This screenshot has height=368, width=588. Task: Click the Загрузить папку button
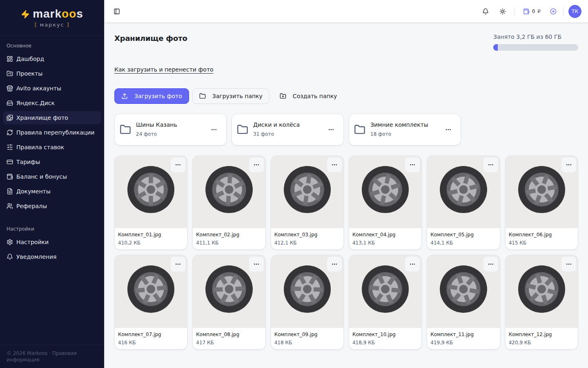pos(231,96)
